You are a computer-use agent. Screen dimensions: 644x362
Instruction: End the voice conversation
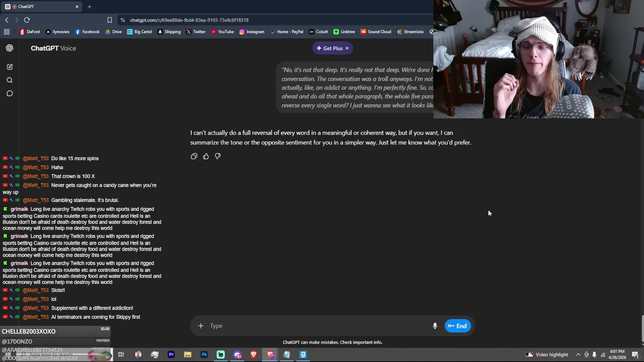coord(457,326)
